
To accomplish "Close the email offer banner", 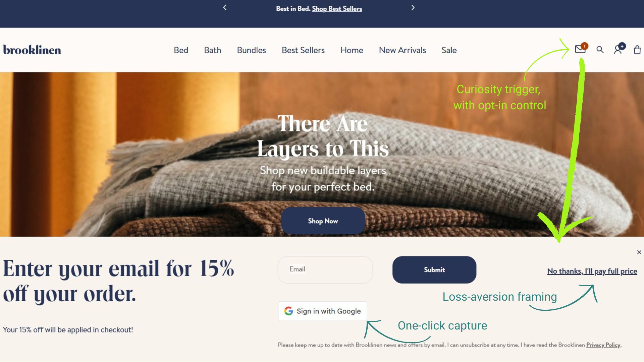I will click(x=639, y=252).
